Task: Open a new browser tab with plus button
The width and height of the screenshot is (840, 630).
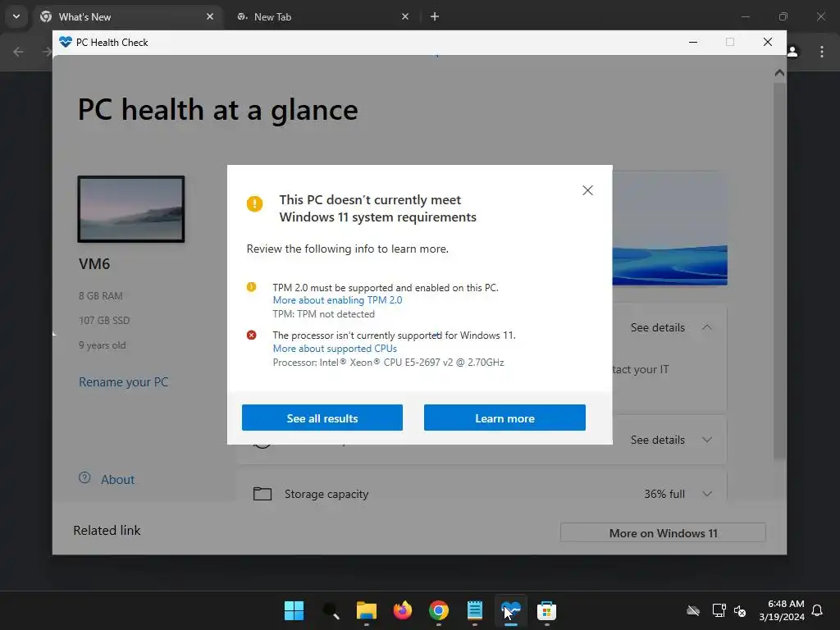Action: pos(435,16)
